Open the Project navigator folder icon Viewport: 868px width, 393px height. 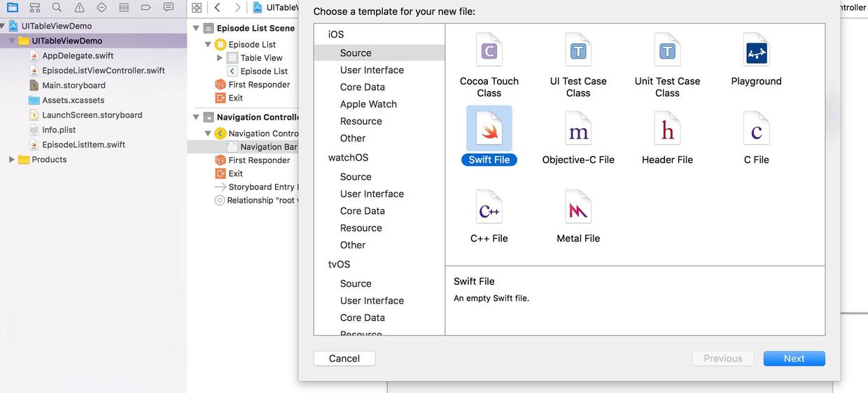pyautogui.click(x=13, y=7)
